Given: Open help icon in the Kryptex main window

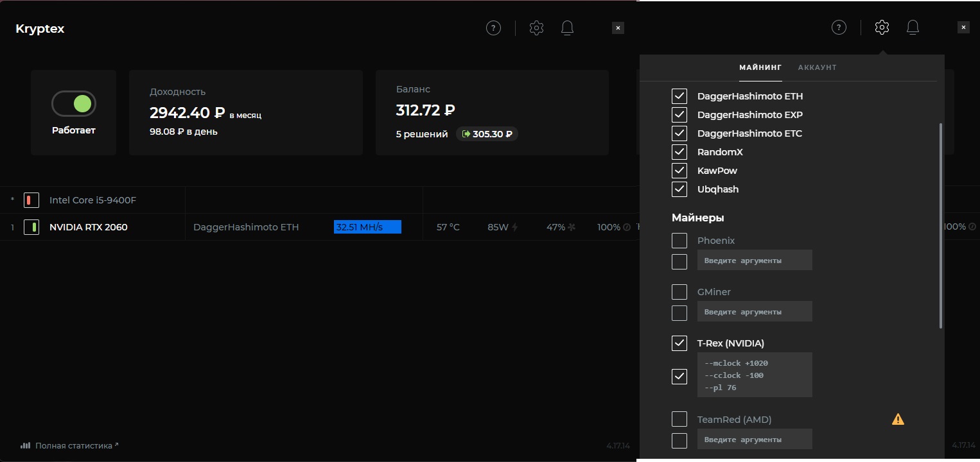Looking at the screenshot, I should point(493,28).
